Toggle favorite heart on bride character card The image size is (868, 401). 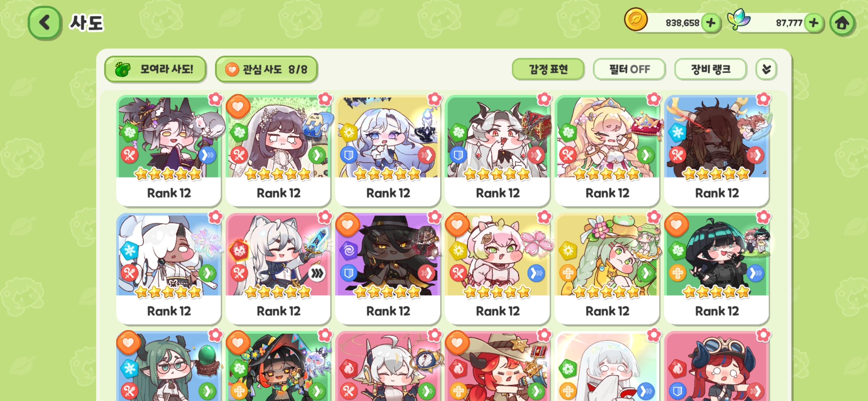pyautogui.click(x=238, y=107)
